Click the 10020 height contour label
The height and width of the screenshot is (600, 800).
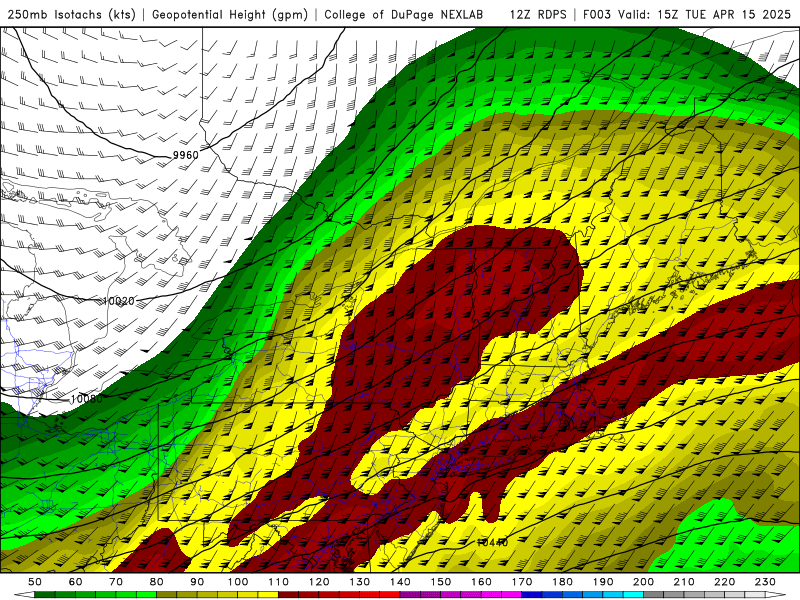point(118,301)
